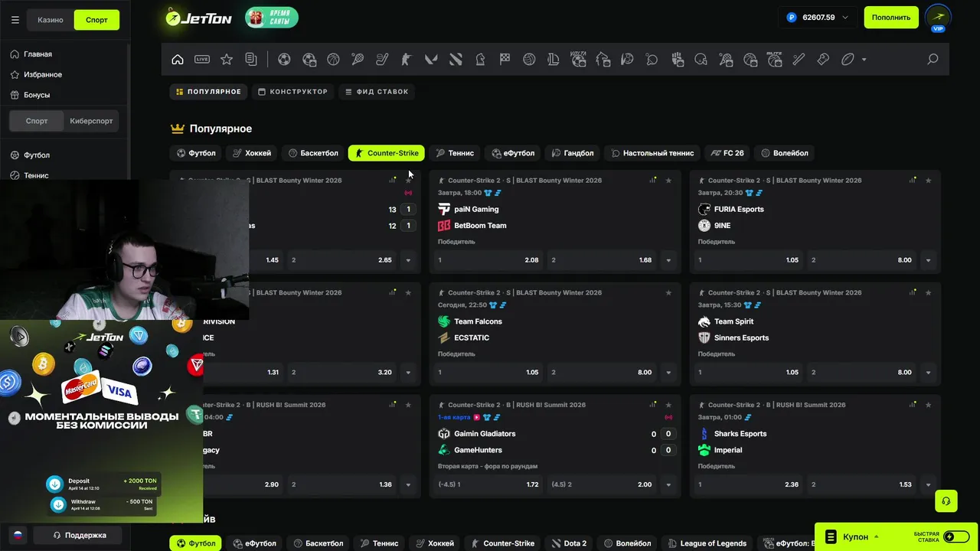Expand more markets for Team Spirit match
The image size is (980, 551).
pos(928,373)
